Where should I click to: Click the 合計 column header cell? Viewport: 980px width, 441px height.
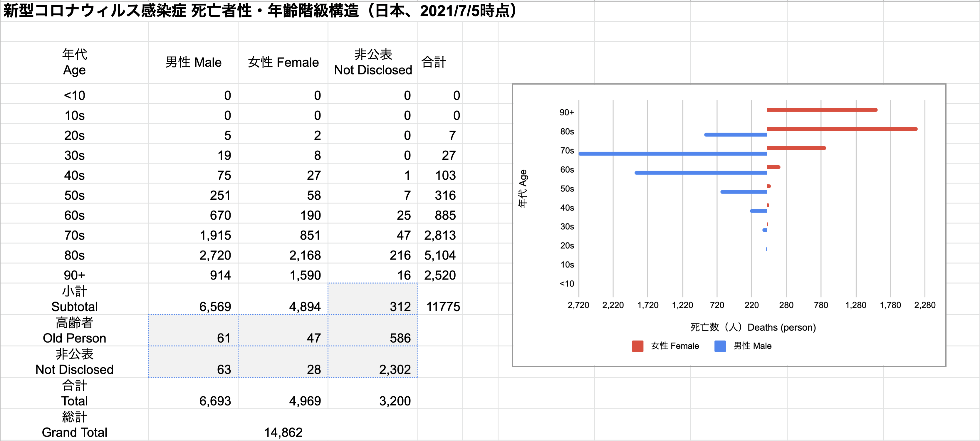(x=440, y=62)
